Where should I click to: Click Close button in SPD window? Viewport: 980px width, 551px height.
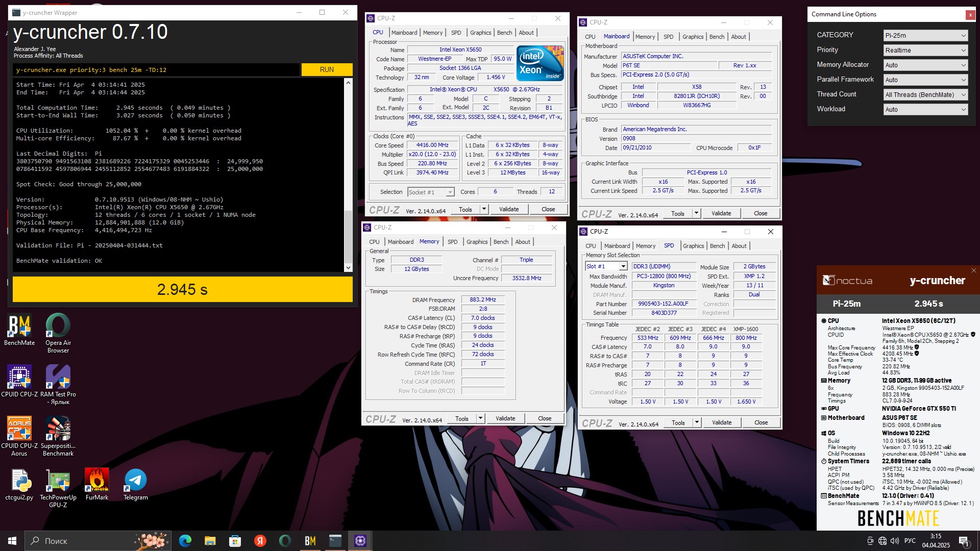click(761, 422)
